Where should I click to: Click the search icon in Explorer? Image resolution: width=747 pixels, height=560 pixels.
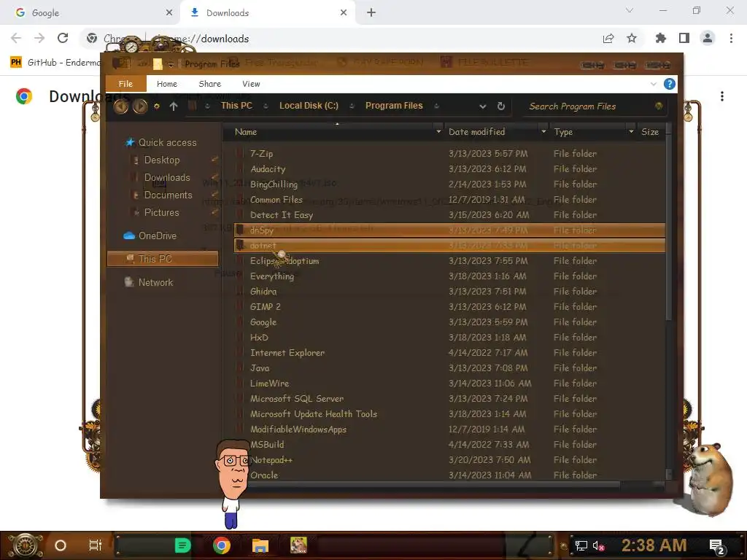point(659,106)
